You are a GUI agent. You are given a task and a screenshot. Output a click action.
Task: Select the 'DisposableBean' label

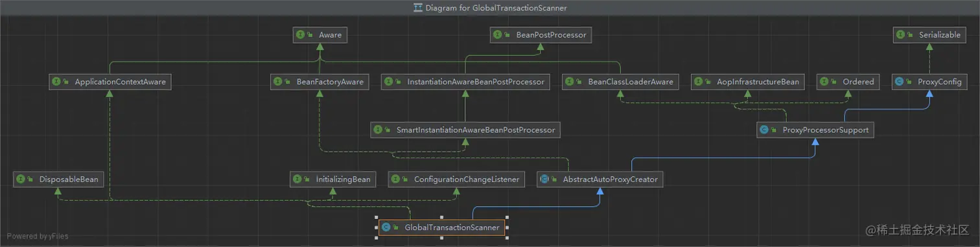click(x=69, y=179)
